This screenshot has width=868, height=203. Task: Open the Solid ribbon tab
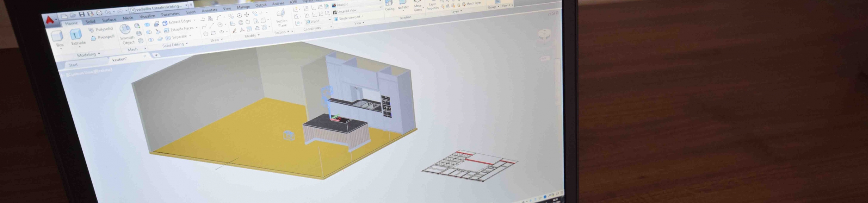[90, 22]
